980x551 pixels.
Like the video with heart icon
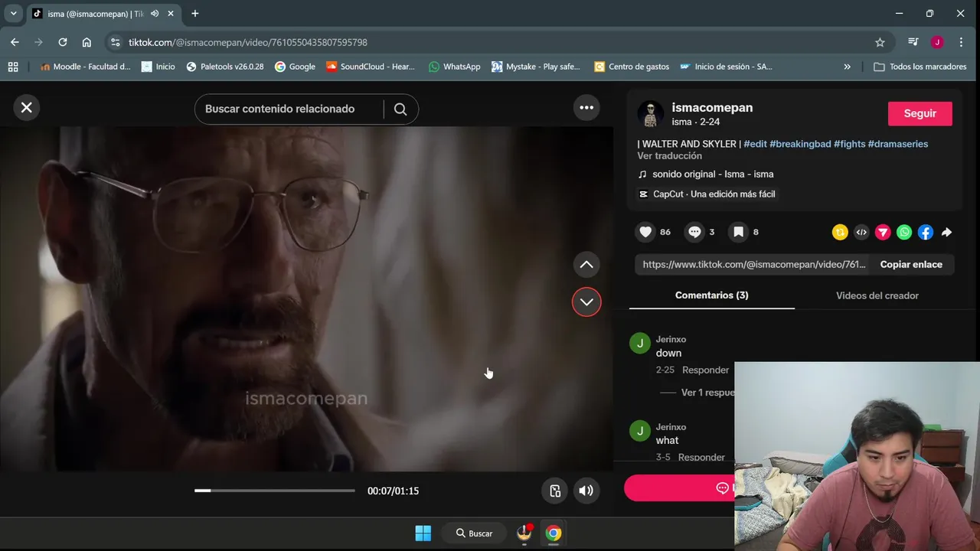(645, 232)
